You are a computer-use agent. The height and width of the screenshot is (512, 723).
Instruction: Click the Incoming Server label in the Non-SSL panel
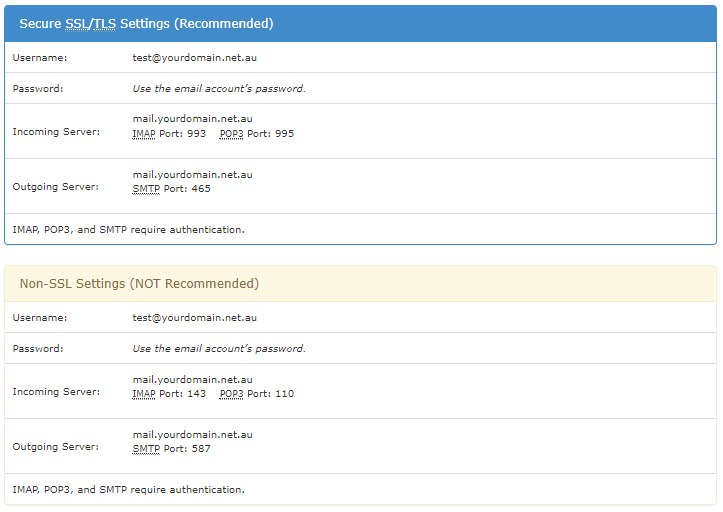(x=56, y=392)
